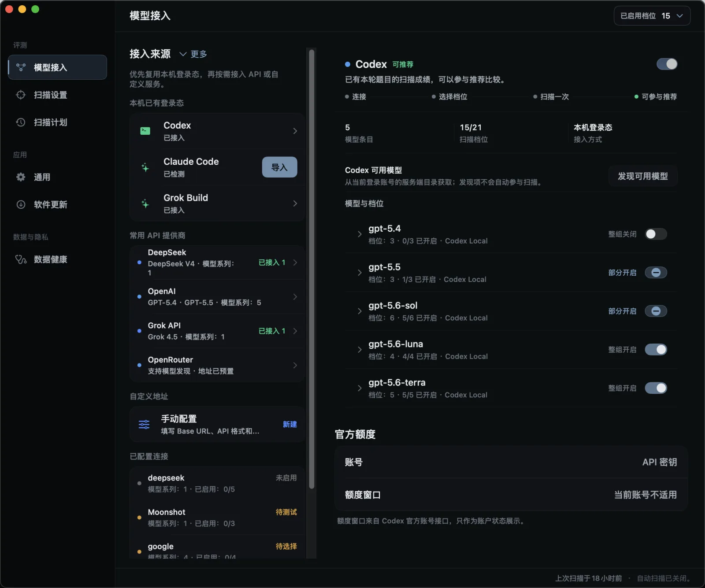Screen dimensions: 705x588
Task: Click the 当前账号不适用 quota value
Action: (x=646, y=495)
